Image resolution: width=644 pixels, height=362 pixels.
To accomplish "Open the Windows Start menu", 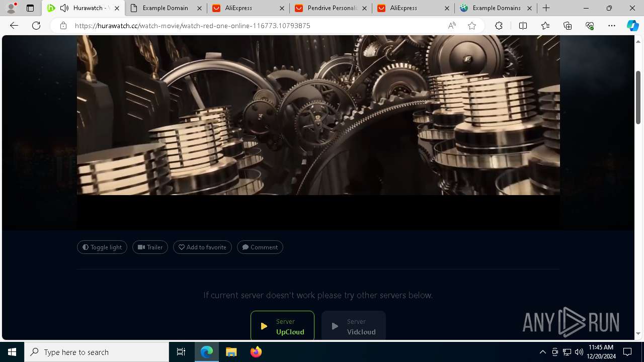I will (x=12, y=352).
